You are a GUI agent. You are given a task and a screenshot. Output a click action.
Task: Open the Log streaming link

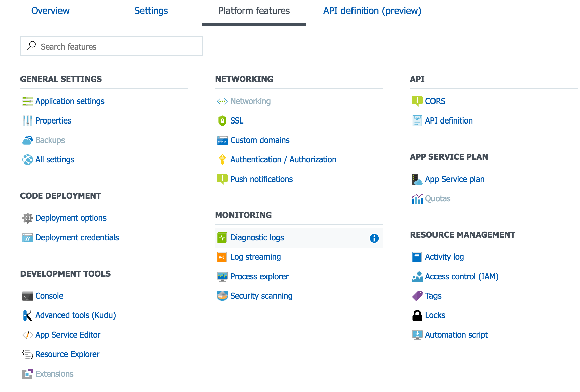pos(255,257)
